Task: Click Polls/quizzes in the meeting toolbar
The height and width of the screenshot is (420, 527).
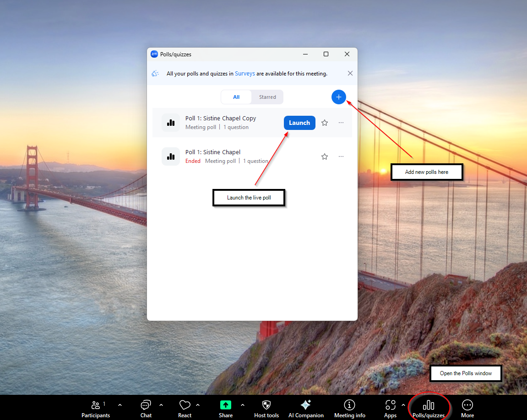Action: point(429,406)
